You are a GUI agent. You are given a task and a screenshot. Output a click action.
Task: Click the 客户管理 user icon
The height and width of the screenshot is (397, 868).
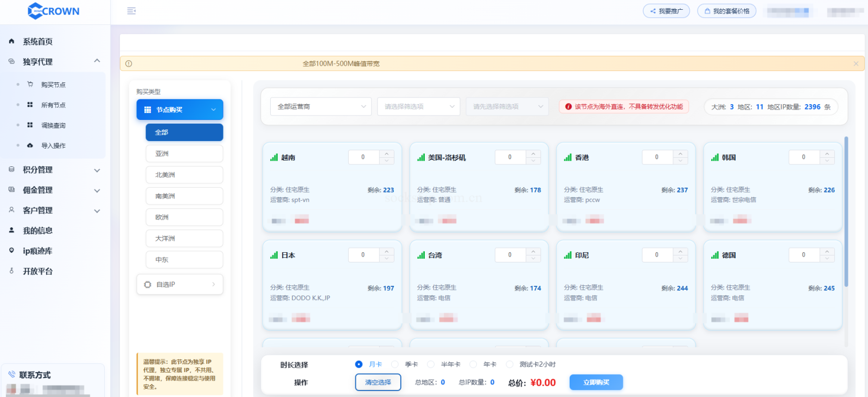[11, 210]
